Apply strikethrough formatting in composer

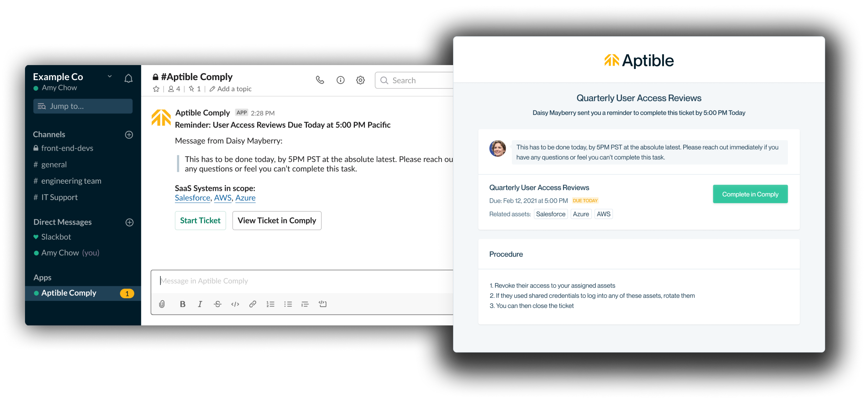click(217, 304)
